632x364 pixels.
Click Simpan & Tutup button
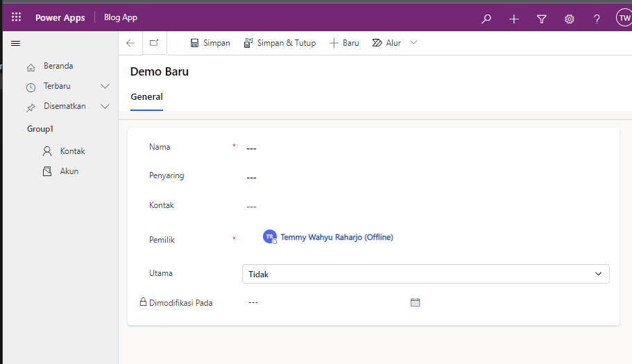click(x=280, y=43)
